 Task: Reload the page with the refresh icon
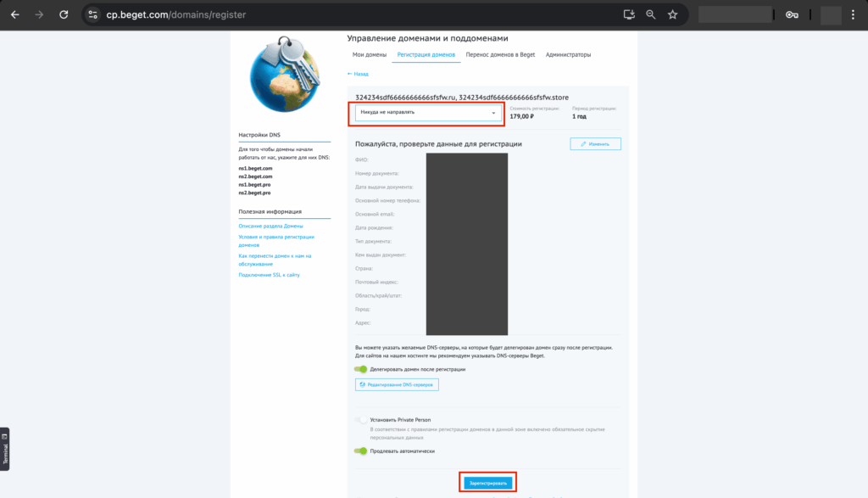click(64, 14)
